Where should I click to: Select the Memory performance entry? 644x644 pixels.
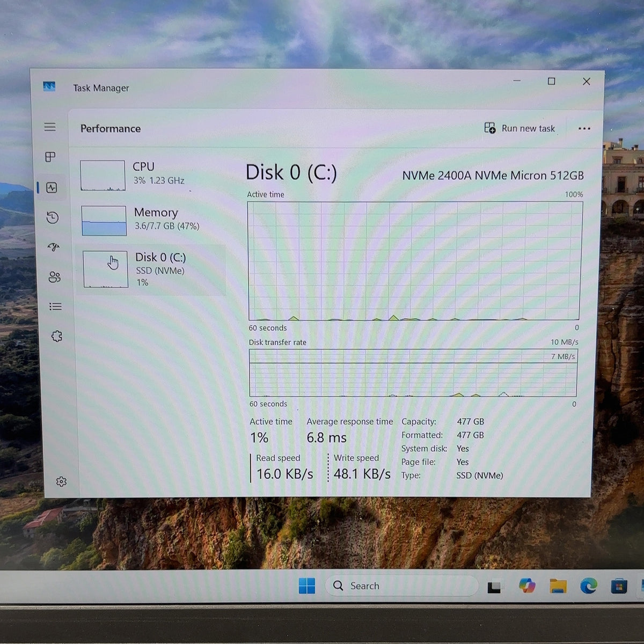pos(151,220)
